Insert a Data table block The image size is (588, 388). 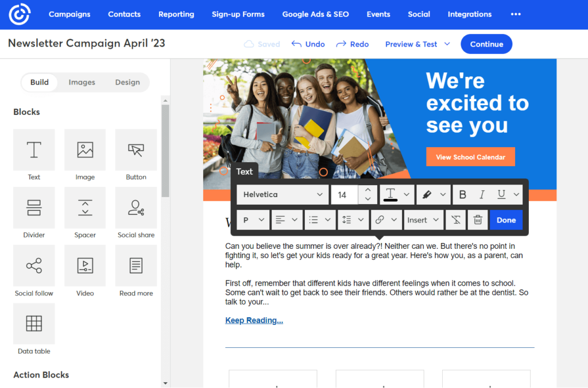34,324
